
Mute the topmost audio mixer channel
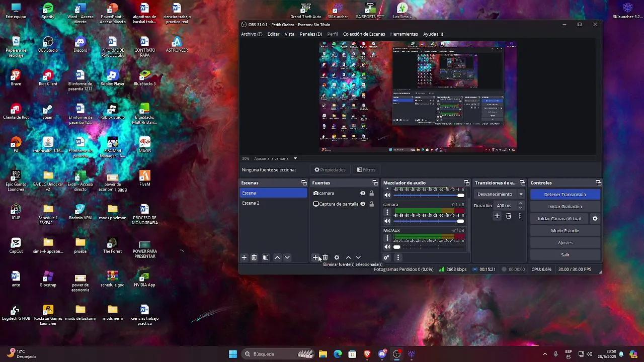coord(387,196)
